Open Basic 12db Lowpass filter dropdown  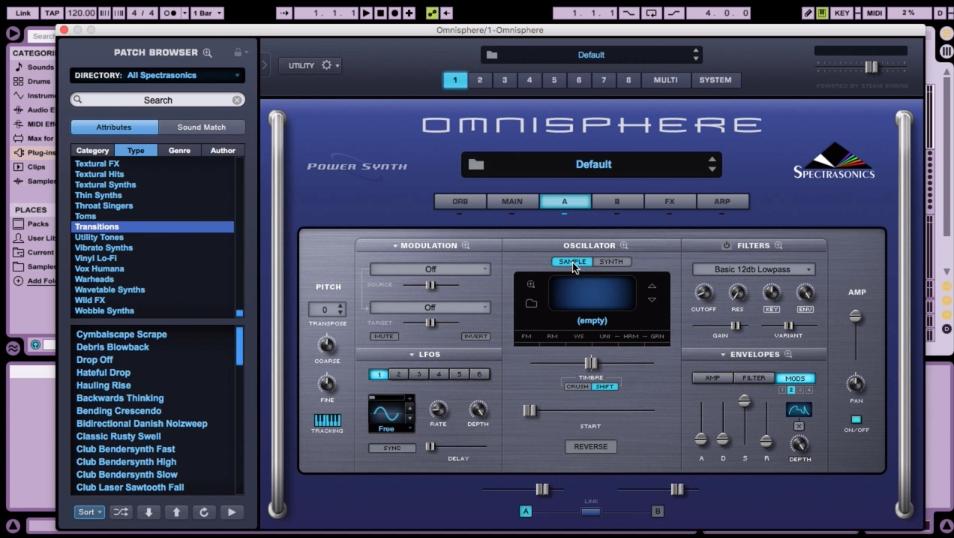753,269
